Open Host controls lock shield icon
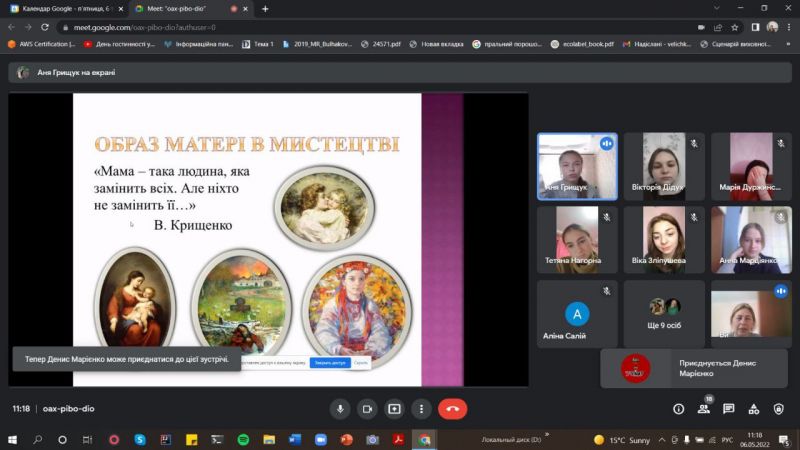 pyautogui.click(x=779, y=409)
